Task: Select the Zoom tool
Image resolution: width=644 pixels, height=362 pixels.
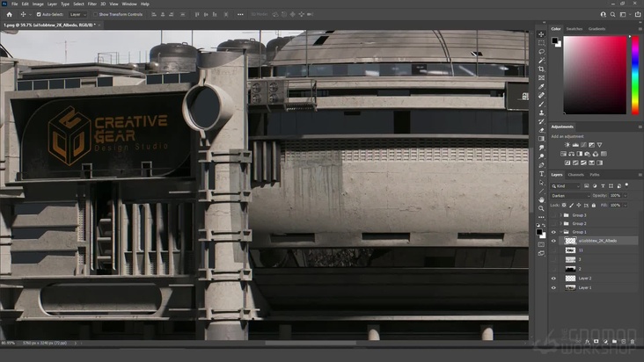Action: tap(541, 208)
